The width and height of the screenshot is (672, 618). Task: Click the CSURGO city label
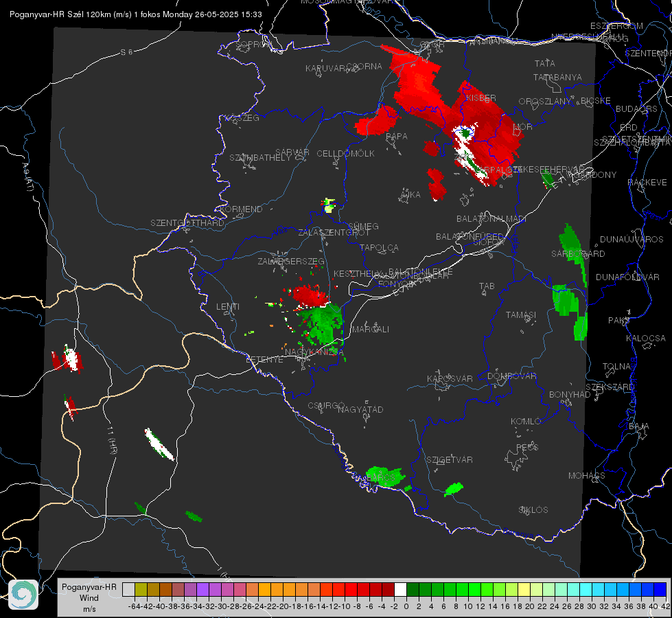326,406
